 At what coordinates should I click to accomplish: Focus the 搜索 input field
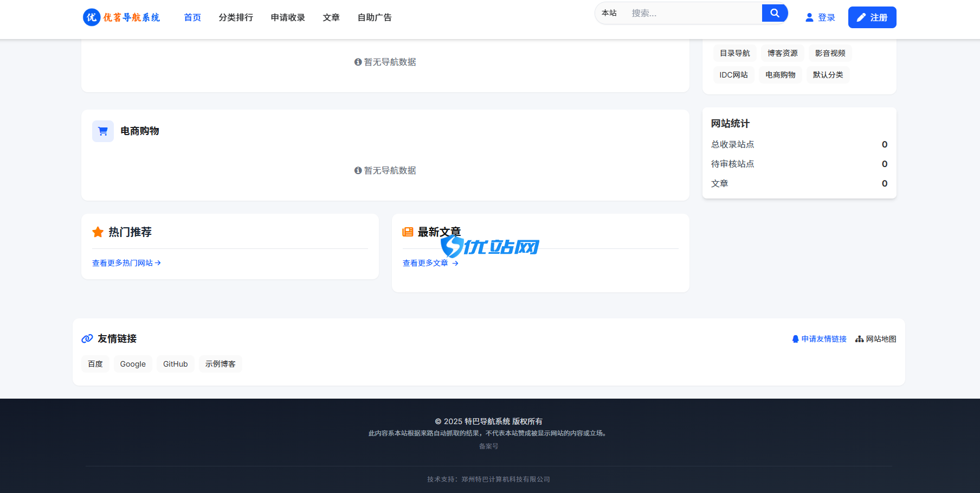coord(693,13)
